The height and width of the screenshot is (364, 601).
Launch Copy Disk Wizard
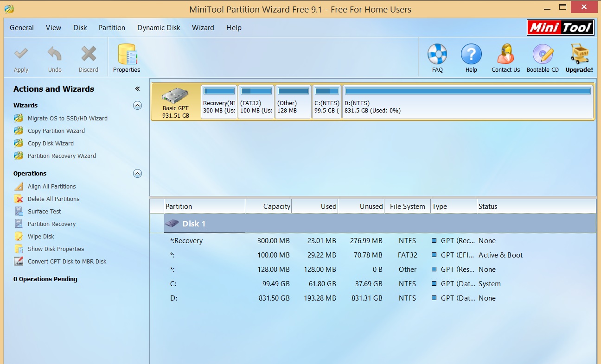51,143
